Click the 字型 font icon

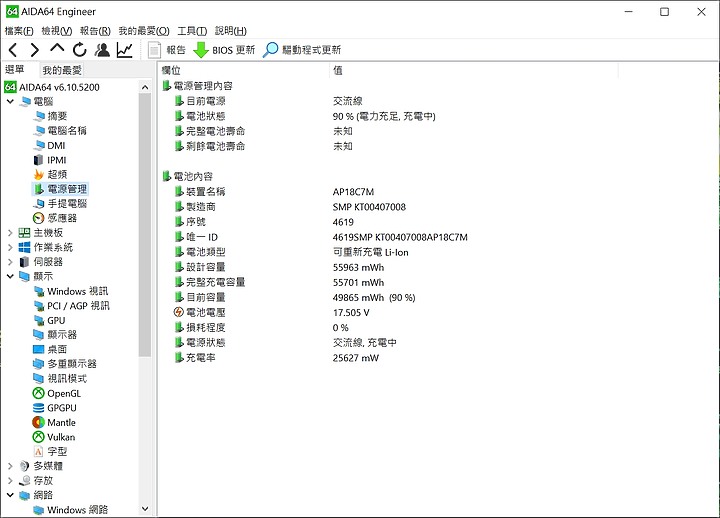click(39, 452)
